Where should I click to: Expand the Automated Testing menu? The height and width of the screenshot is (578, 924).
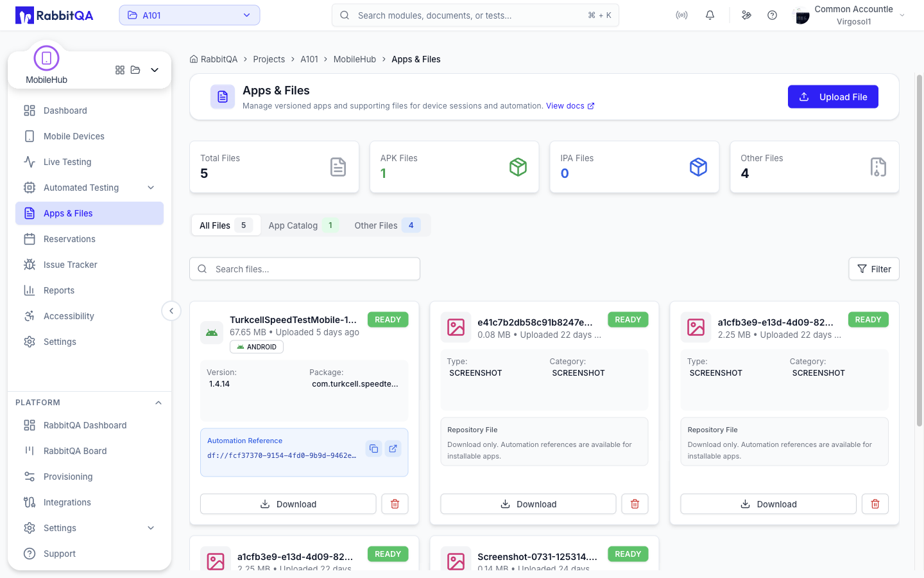[151, 188]
